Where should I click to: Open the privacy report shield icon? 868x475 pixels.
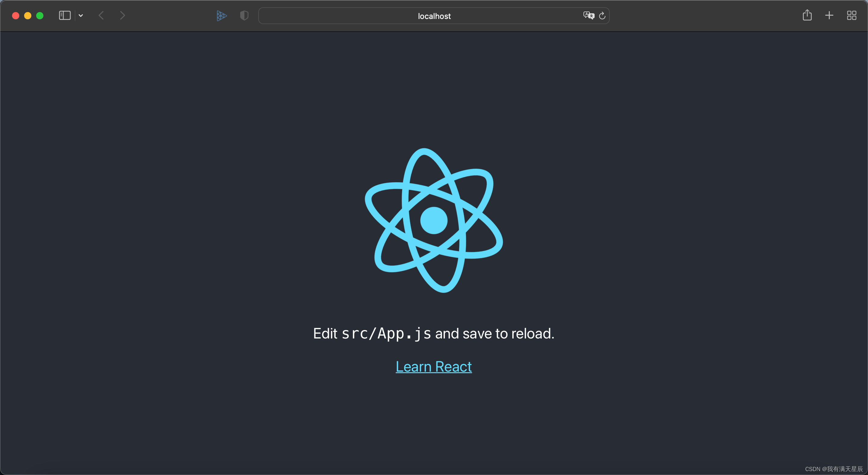[244, 15]
